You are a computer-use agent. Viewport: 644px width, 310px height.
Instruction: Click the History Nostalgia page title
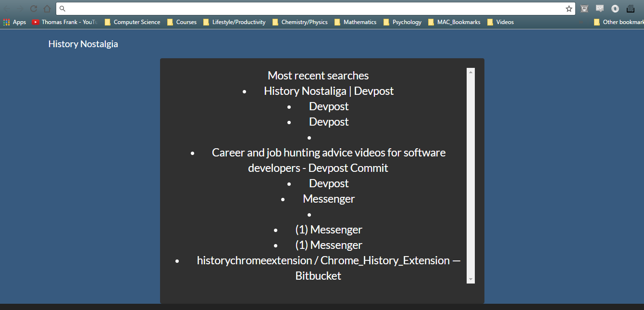83,44
